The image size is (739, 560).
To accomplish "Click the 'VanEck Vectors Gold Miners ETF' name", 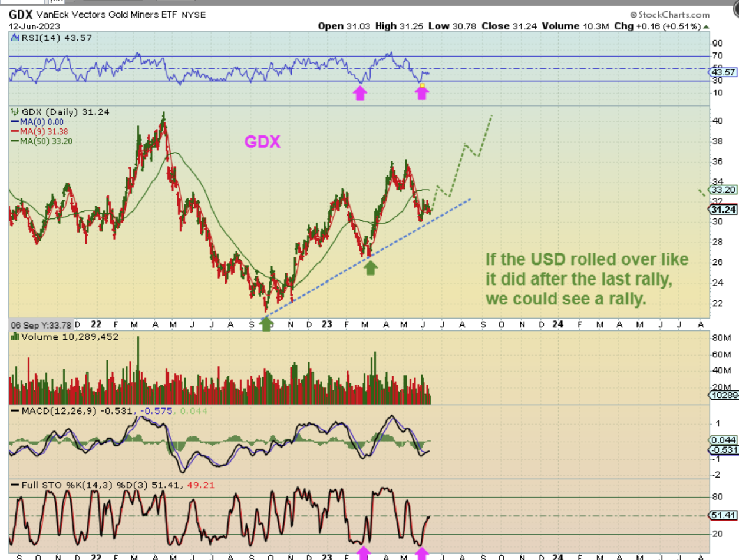I will click(106, 15).
